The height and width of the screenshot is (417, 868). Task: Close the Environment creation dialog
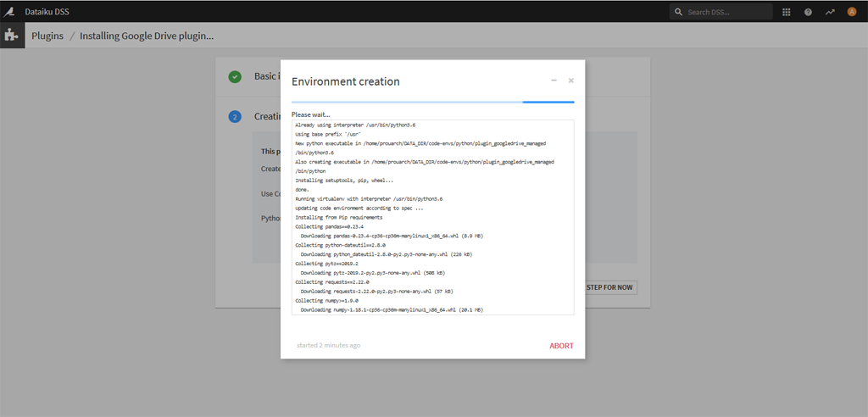[571, 81]
